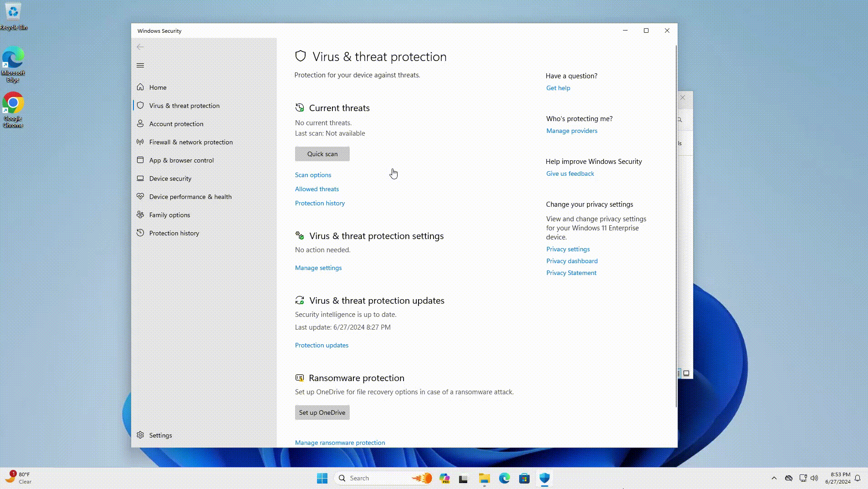Start a Quick scan
The height and width of the screenshot is (489, 868).
322,154
